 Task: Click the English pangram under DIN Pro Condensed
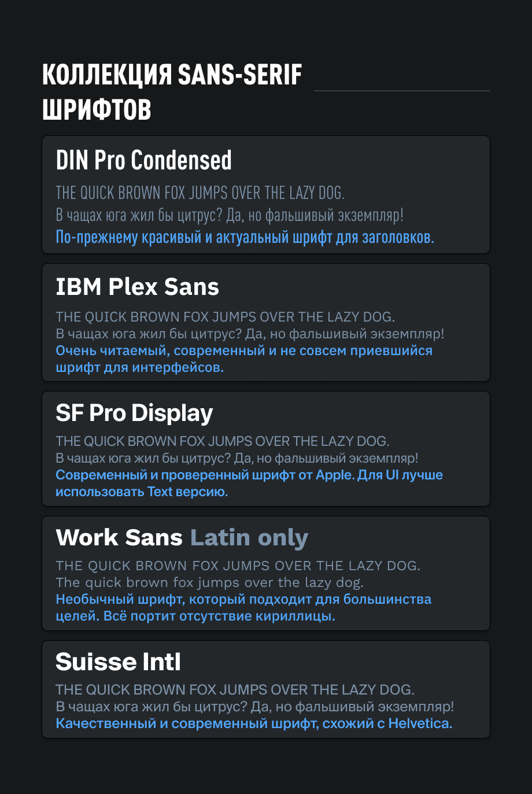point(200,193)
